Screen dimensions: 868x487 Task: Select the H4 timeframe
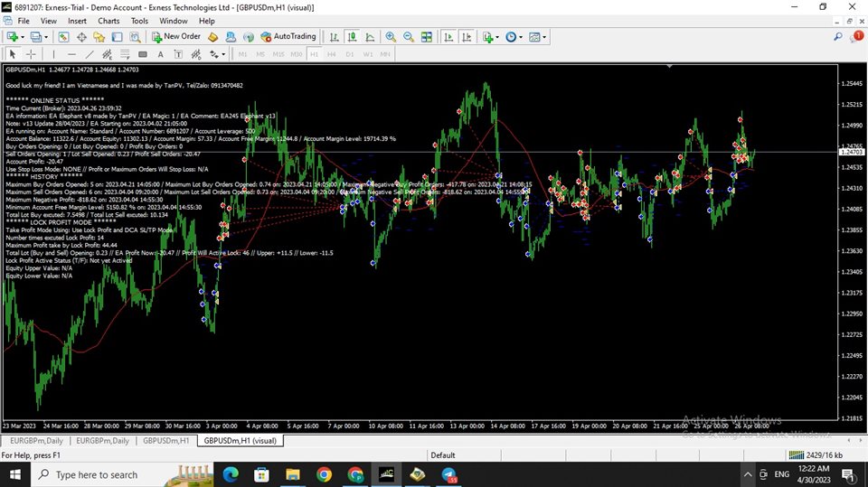332,54
